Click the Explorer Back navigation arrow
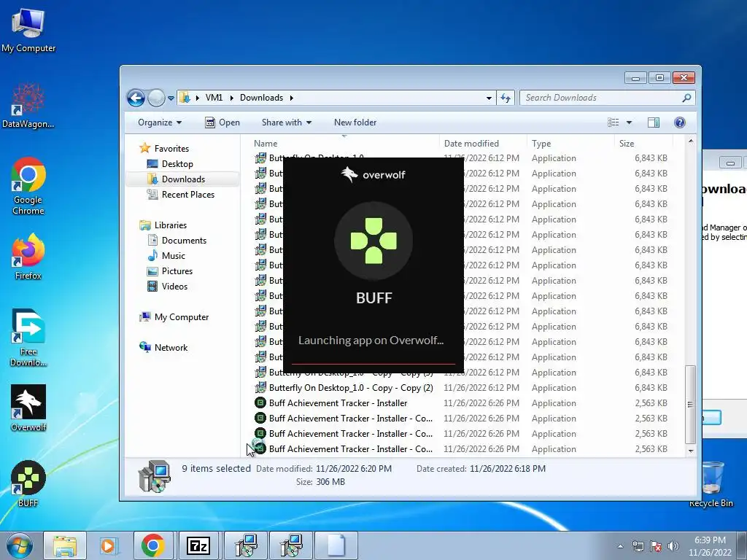 click(x=136, y=98)
